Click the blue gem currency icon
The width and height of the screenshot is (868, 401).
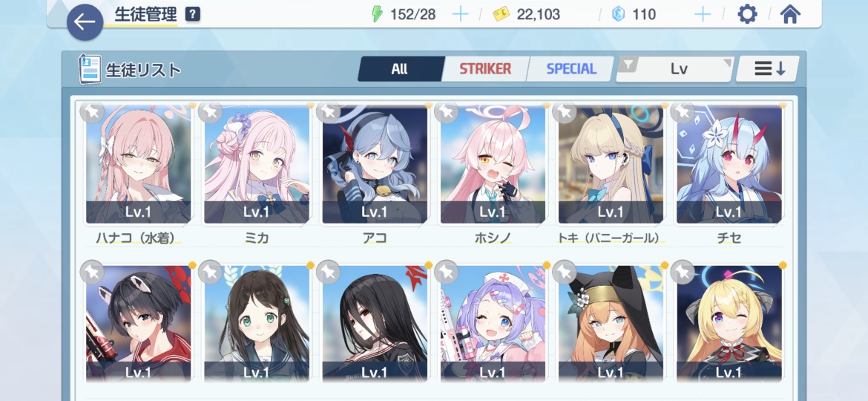[618, 14]
